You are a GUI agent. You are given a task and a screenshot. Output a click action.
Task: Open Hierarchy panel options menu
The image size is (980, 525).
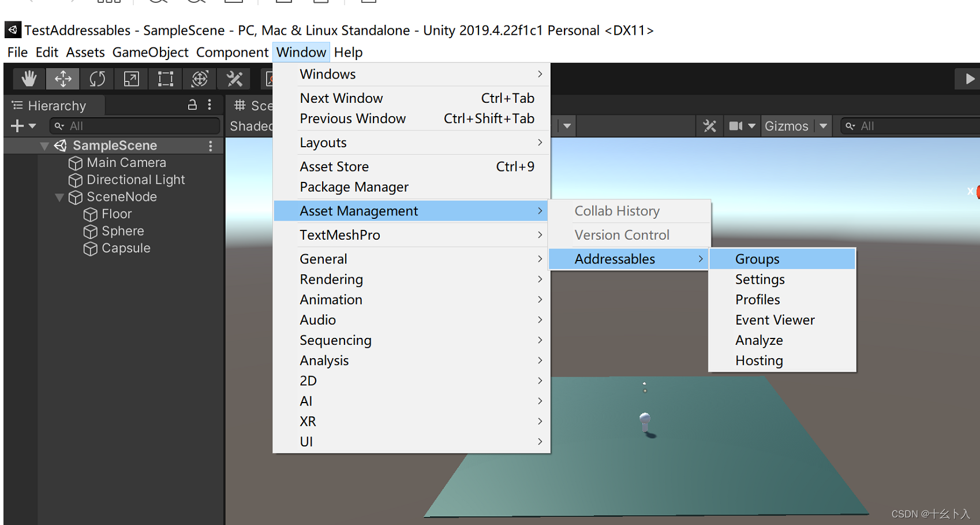click(210, 105)
